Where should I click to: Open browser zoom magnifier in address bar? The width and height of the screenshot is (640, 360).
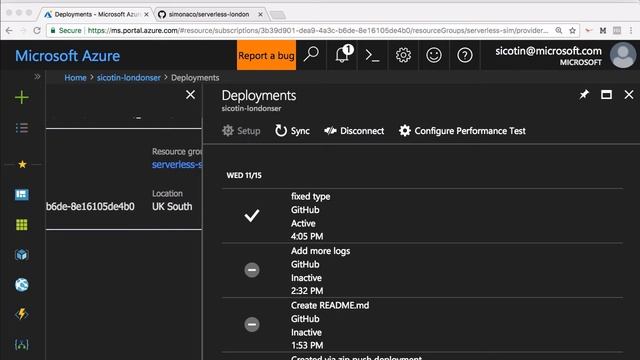[559, 31]
